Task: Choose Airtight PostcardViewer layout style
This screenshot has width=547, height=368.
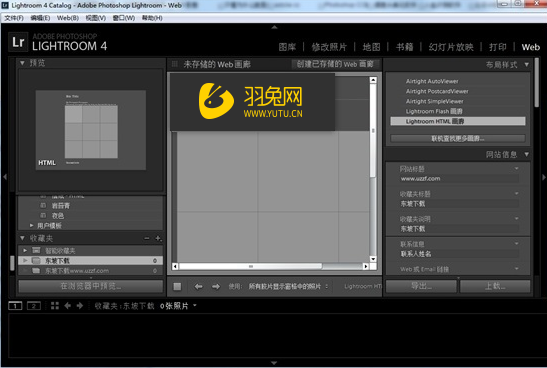Action: tap(458, 91)
